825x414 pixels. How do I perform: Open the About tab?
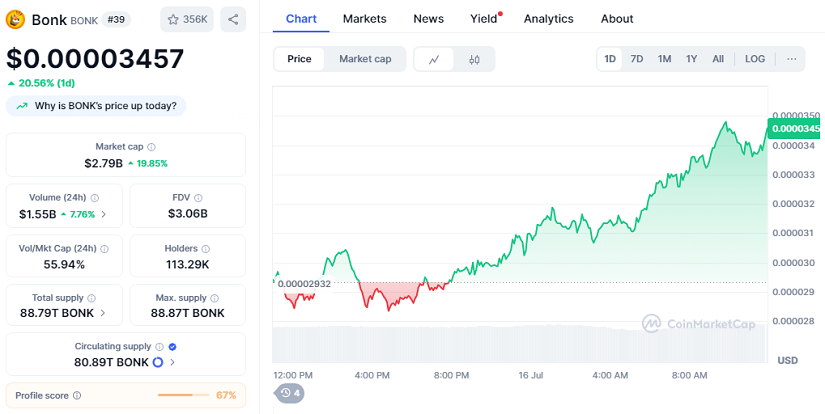pyautogui.click(x=617, y=19)
